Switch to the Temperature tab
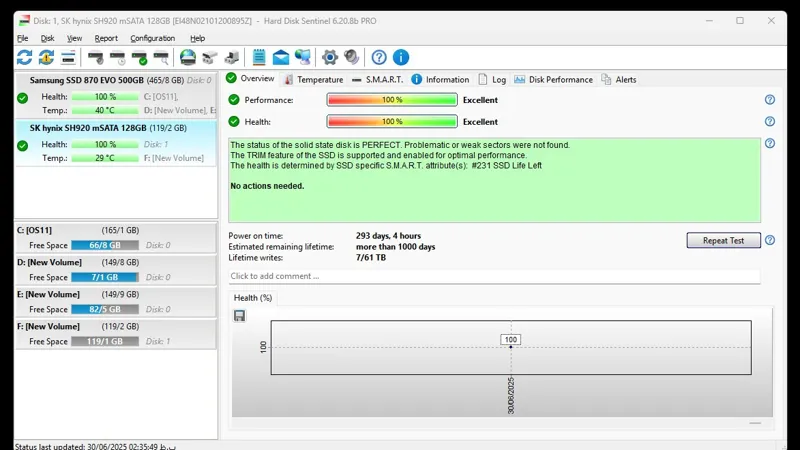Viewport: 800px width, 450px height. 313,79
